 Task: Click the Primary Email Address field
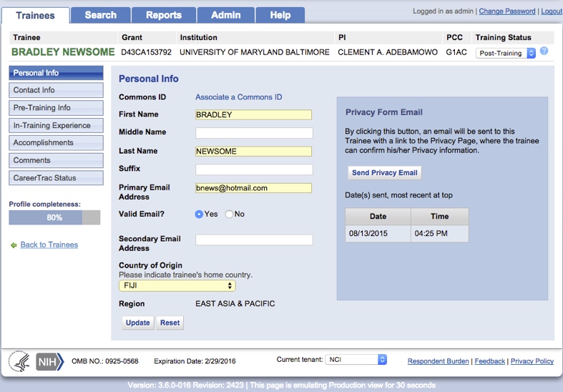click(253, 188)
